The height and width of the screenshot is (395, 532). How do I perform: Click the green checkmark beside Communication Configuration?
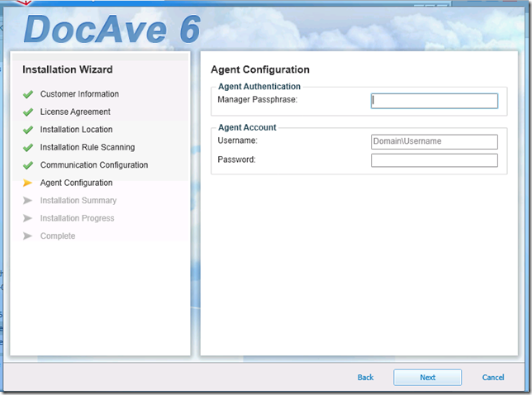(x=28, y=165)
